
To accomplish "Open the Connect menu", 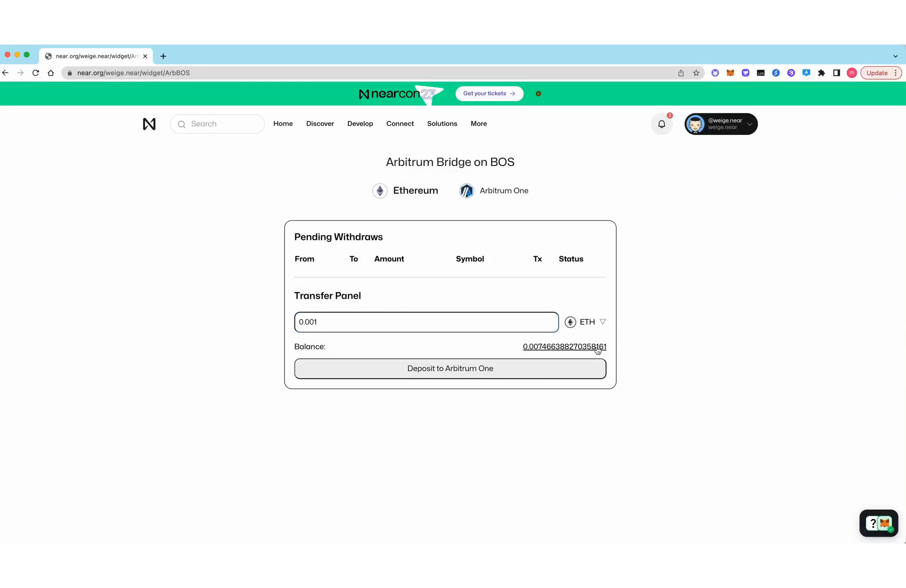I will click(400, 124).
